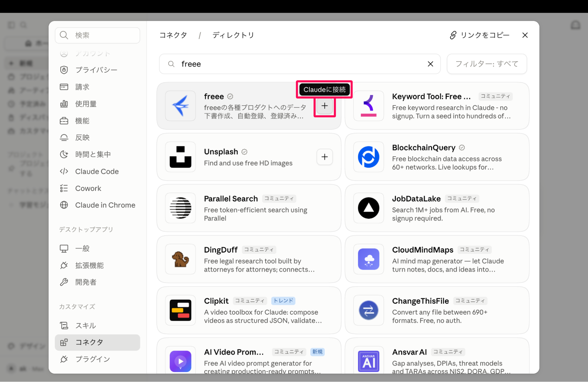Screen dimensions: 588x382
Task: Click the Unsplash verified badge icon
Action: coord(244,152)
